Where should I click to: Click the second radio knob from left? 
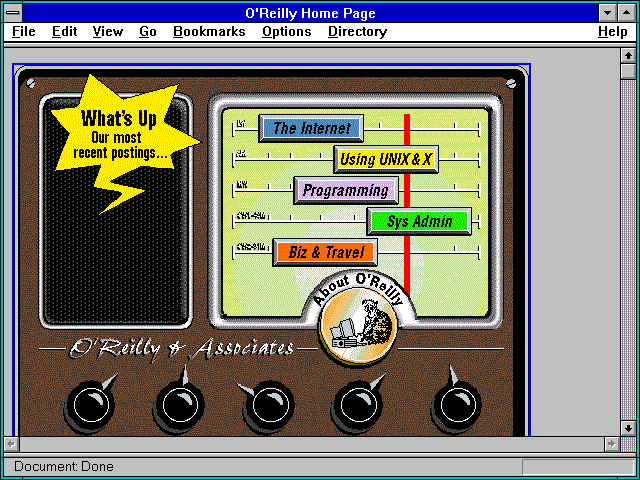pyautogui.click(x=180, y=405)
